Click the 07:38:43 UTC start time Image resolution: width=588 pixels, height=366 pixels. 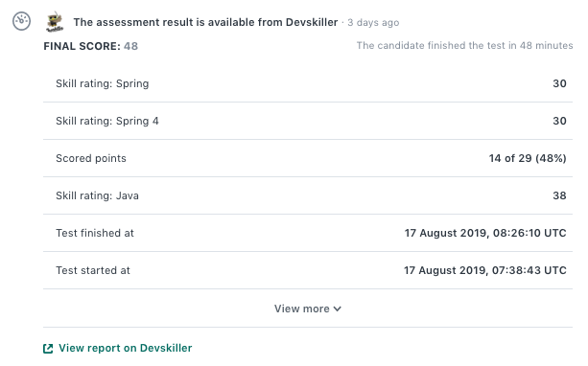(529, 270)
